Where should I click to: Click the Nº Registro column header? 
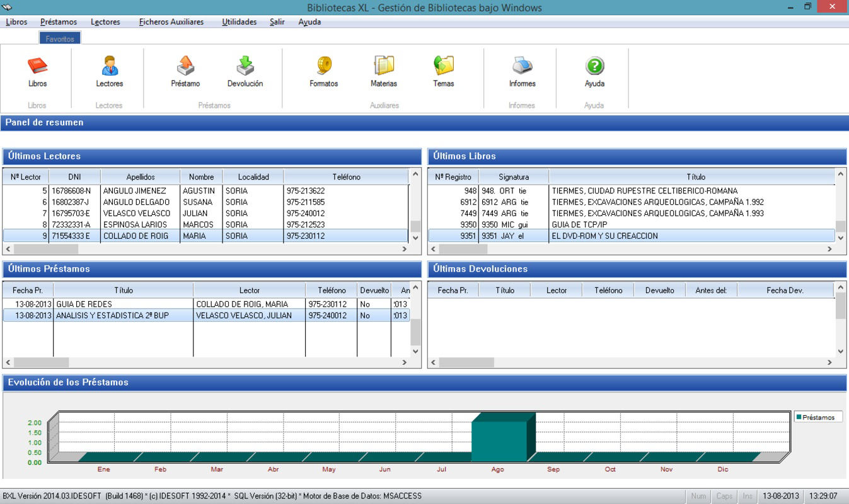pyautogui.click(x=453, y=177)
